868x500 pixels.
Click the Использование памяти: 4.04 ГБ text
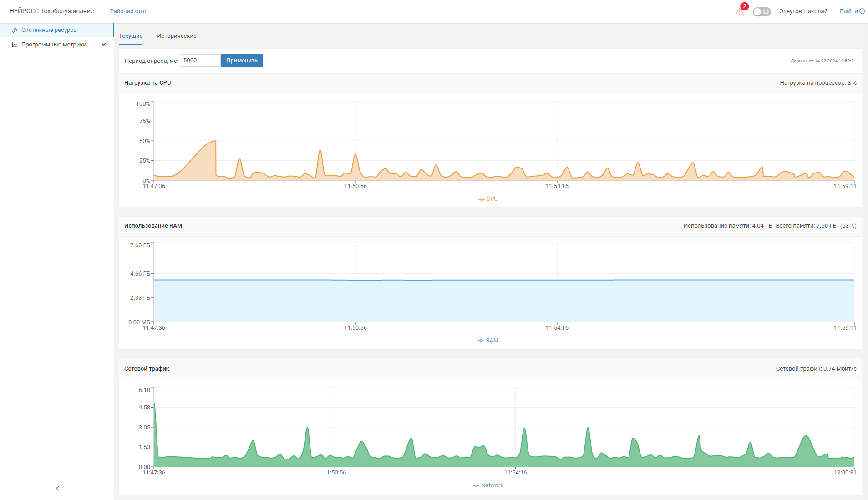(728, 226)
